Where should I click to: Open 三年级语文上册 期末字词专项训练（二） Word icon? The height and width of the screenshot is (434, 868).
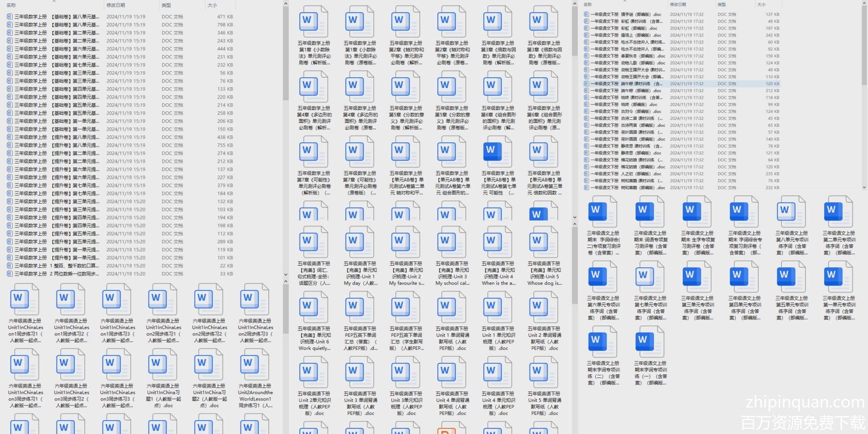603,342
